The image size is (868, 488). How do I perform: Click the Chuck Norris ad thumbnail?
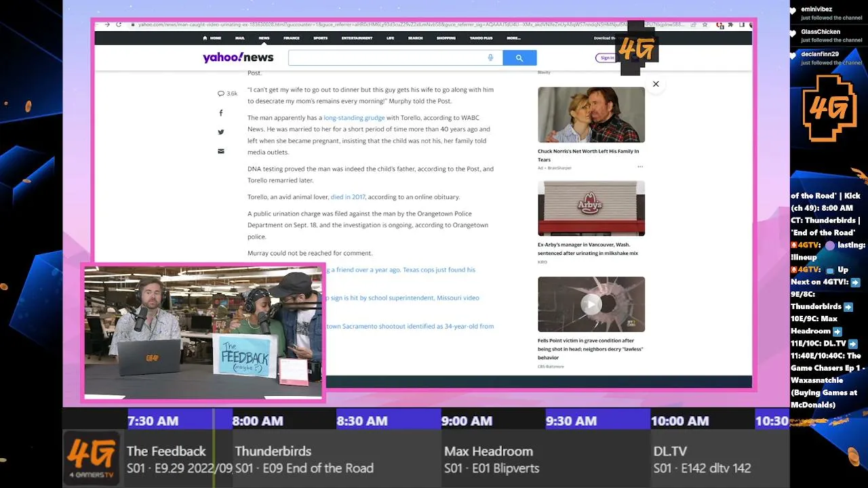591,115
